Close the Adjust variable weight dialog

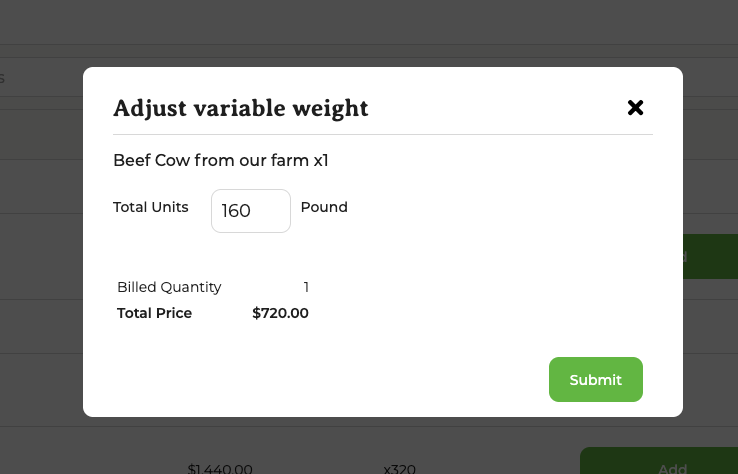(x=635, y=108)
